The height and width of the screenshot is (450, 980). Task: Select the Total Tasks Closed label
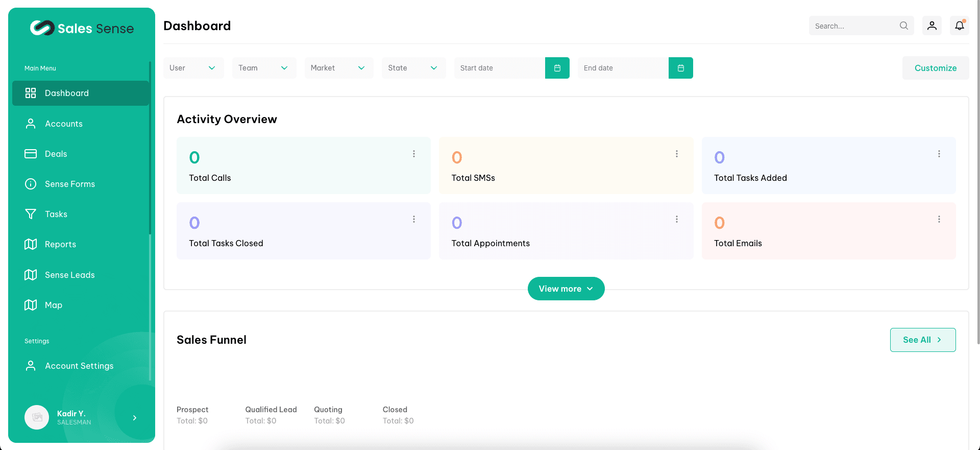click(226, 243)
